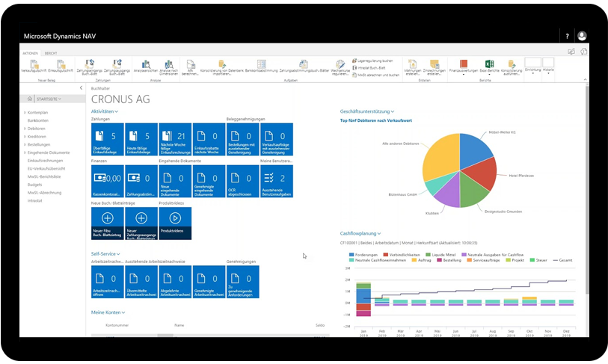The image size is (608, 364).
Task: Open Bankkonten in the navigation pane
Action: 38,120
